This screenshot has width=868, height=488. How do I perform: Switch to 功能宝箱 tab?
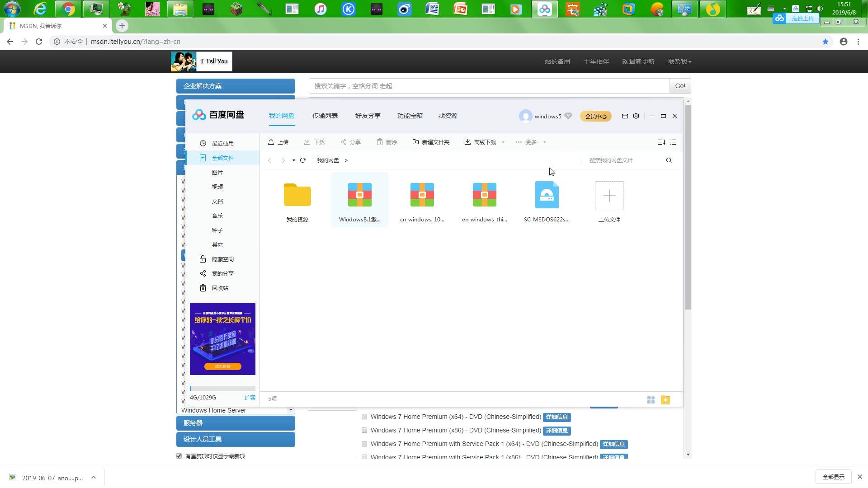410,116
